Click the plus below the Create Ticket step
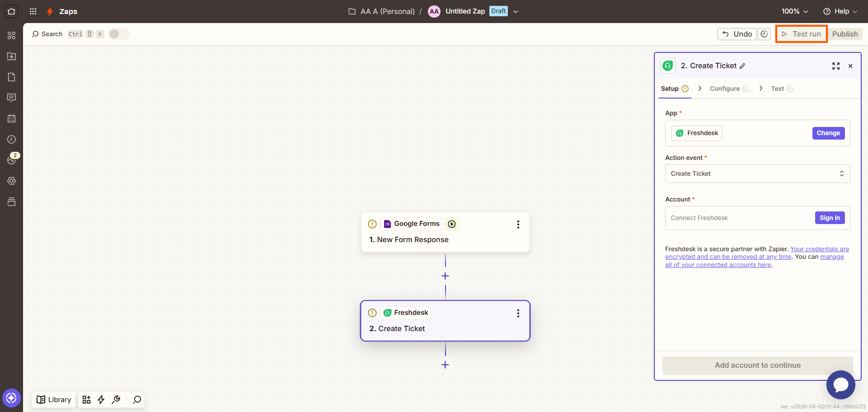This screenshot has height=412, width=868. tap(445, 365)
